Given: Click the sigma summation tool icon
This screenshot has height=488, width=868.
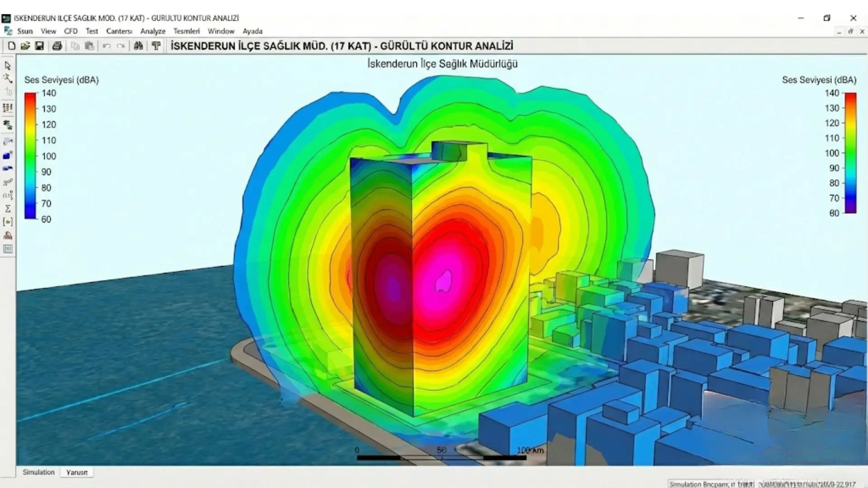Looking at the screenshot, I should 8,209.
